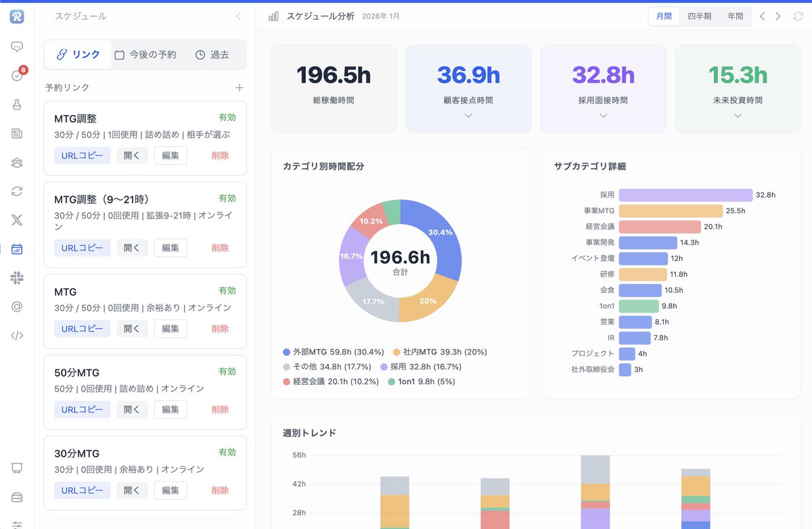
Task: Refresh the schedule analysis
Action: pos(798,16)
